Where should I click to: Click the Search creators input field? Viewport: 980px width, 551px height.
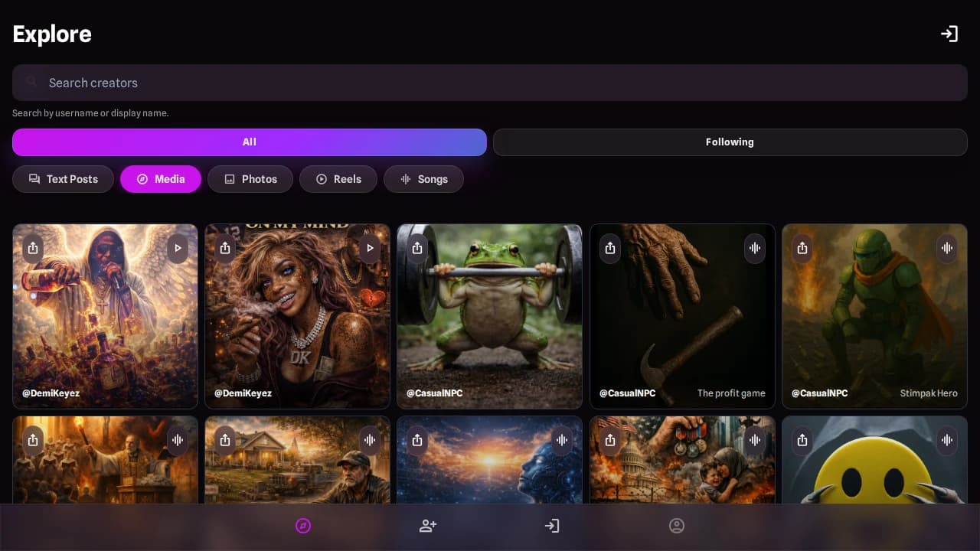[x=490, y=83]
